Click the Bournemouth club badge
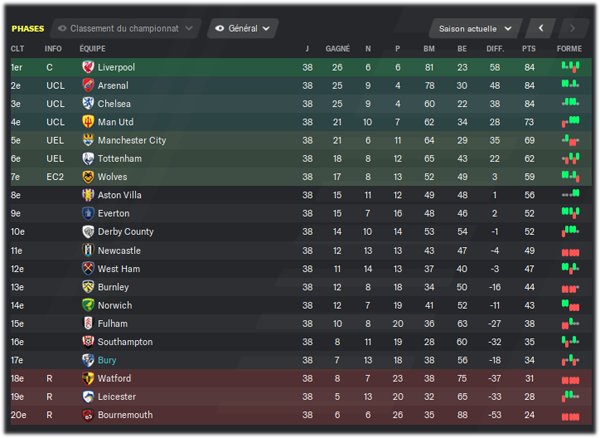The image size is (600, 438). (x=88, y=415)
